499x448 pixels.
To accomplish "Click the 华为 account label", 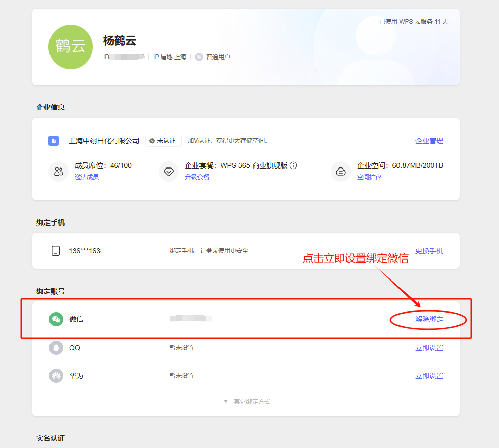I will [x=76, y=376].
